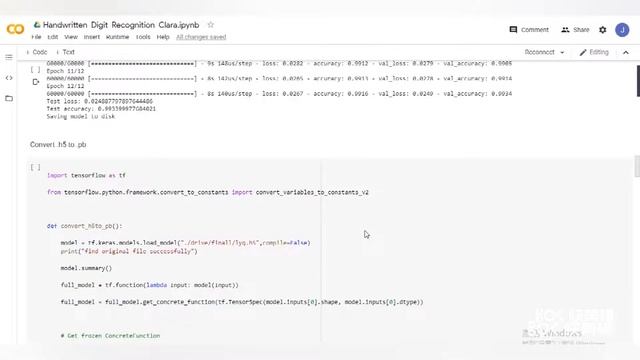640x360 pixels.
Task: Open the Help menu
Action: (x=163, y=37)
